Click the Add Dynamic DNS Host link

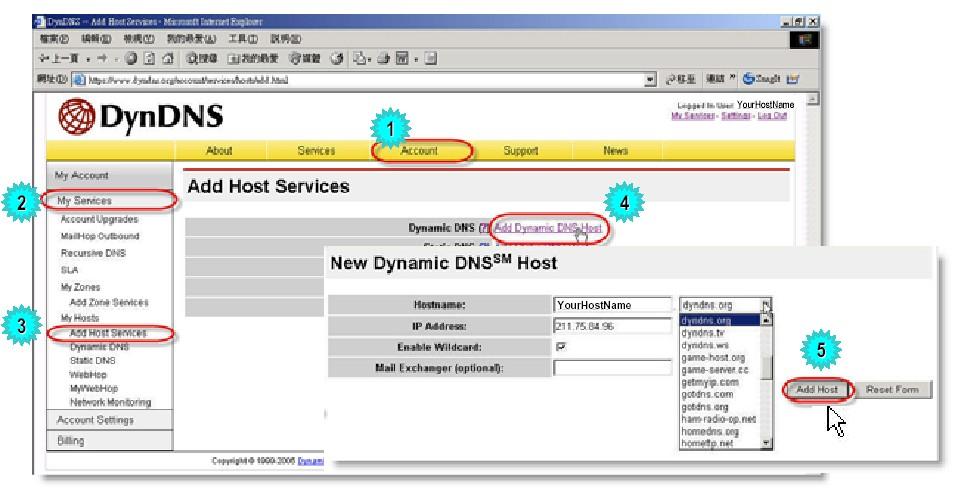click(x=547, y=228)
